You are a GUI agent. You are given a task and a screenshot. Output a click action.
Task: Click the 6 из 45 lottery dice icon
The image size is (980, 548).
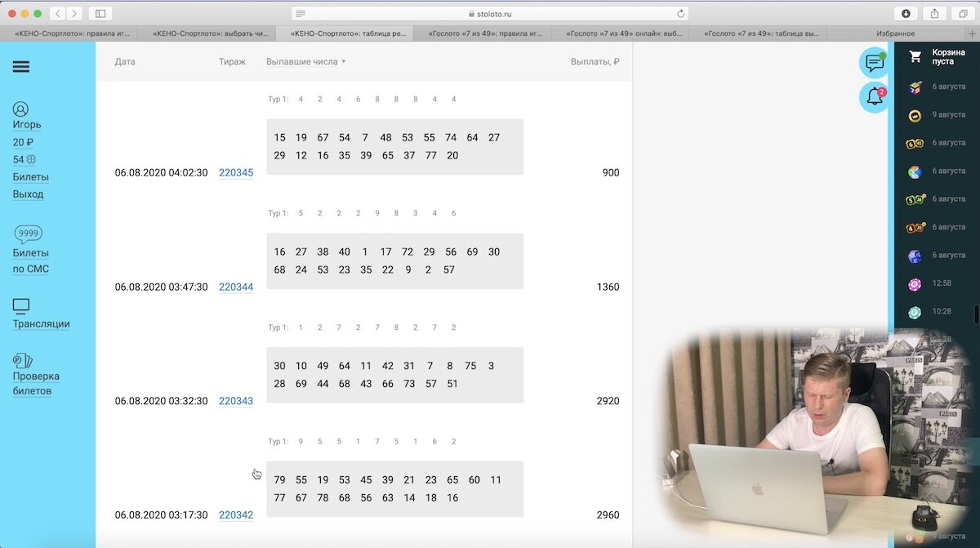coord(915,144)
